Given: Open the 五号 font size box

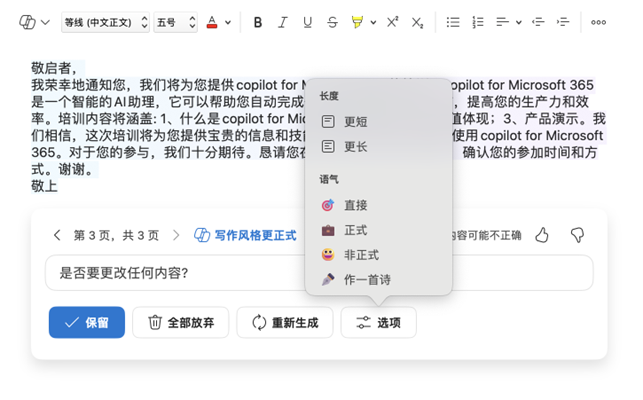Looking at the screenshot, I should 176,22.
